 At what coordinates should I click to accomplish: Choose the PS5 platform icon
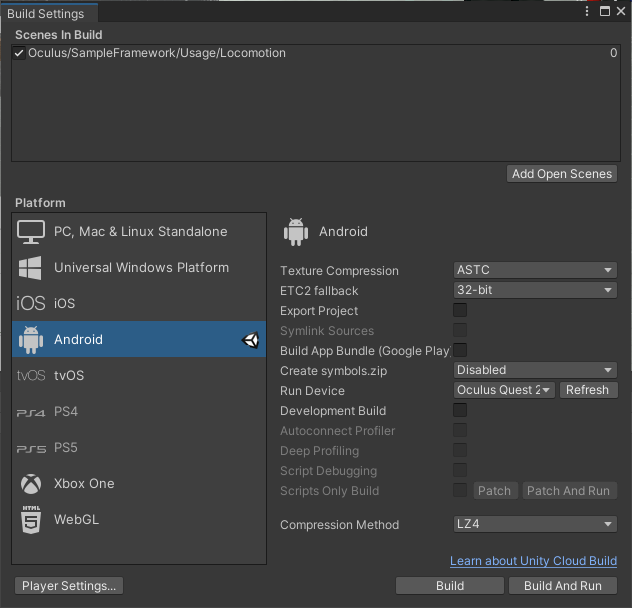[31, 448]
